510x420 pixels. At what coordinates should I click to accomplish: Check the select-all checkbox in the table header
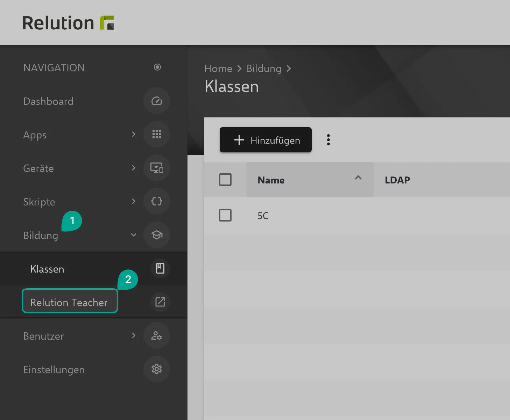click(x=225, y=179)
